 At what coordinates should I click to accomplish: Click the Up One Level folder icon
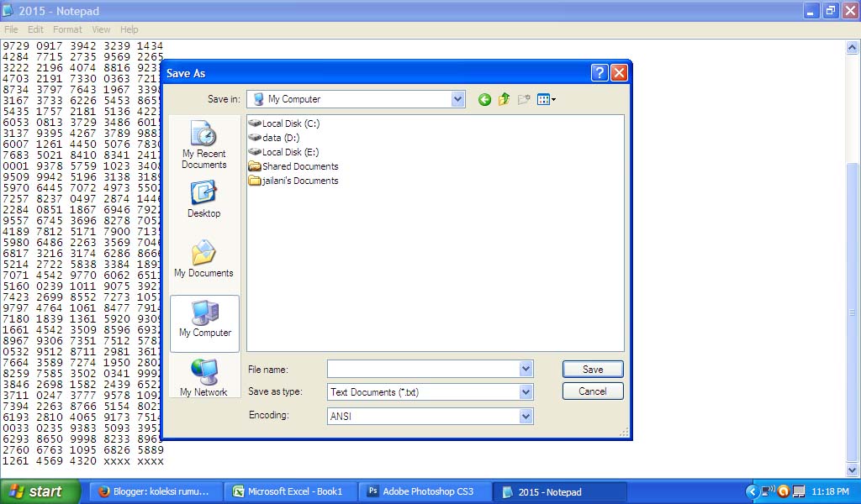[504, 99]
